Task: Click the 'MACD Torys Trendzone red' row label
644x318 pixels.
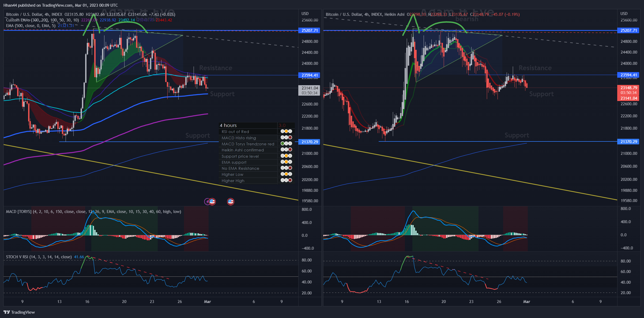Action: coord(248,144)
